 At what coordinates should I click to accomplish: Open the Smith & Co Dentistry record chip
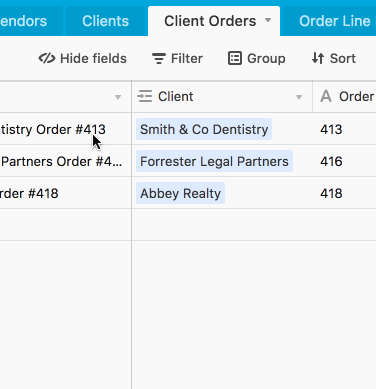tap(204, 129)
